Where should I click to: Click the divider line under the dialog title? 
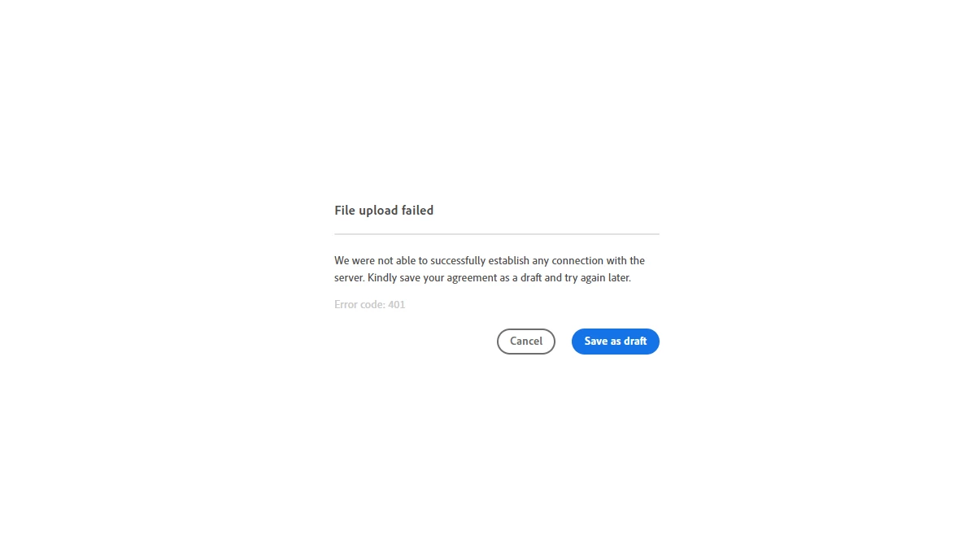click(497, 234)
